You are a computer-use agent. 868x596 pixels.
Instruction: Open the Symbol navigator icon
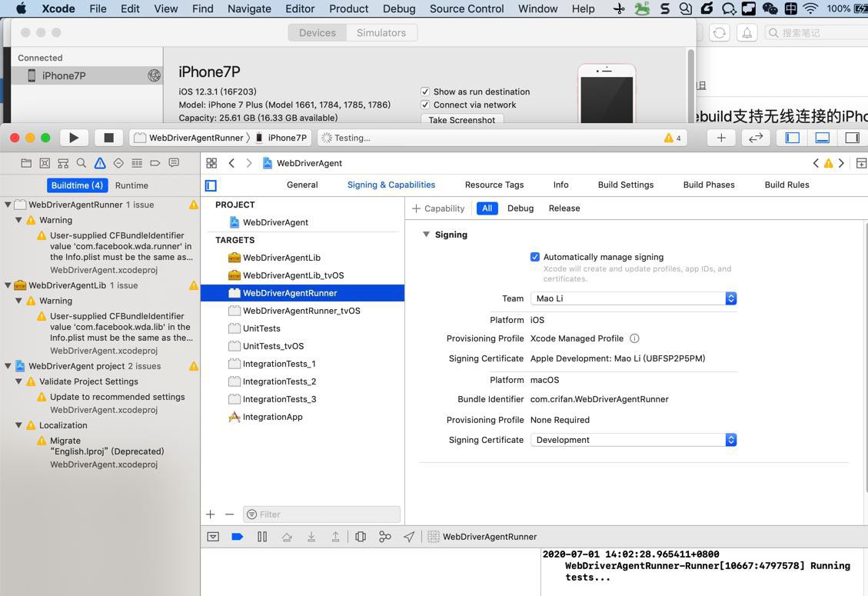coord(63,163)
